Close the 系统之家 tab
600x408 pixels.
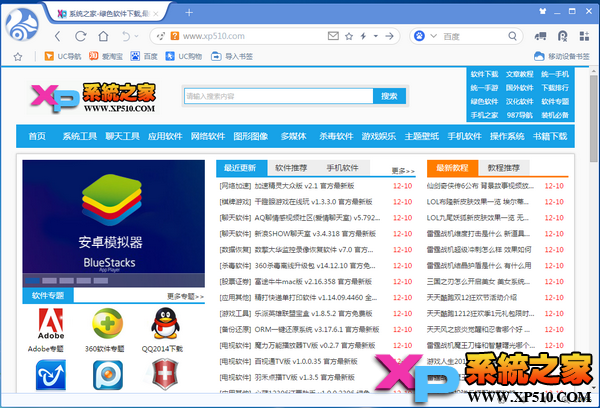tap(156, 14)
